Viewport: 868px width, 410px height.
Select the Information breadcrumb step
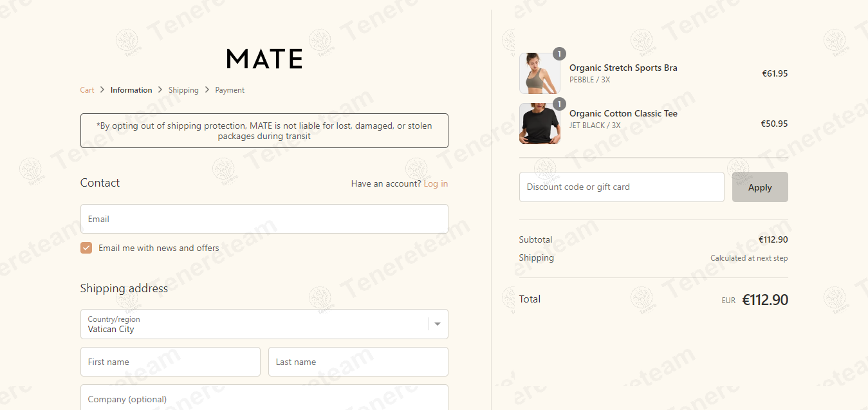[x=131, y=90]
